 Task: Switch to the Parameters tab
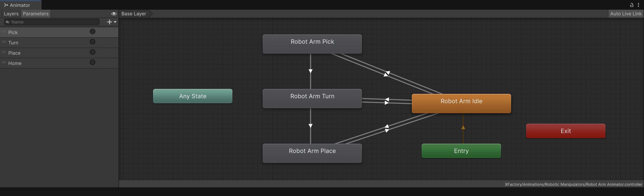click(x=36, y=14)
